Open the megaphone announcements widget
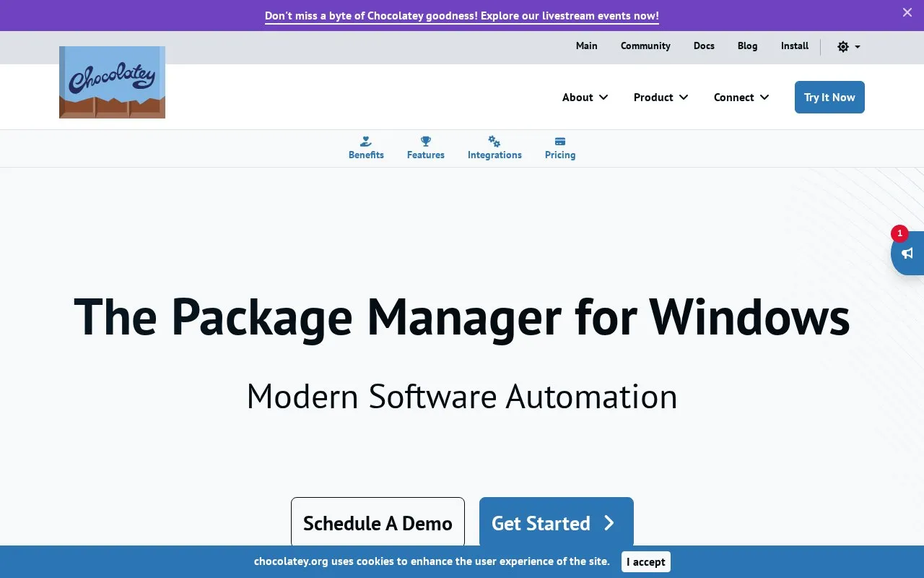924x578 pixels. coord(907,253)
